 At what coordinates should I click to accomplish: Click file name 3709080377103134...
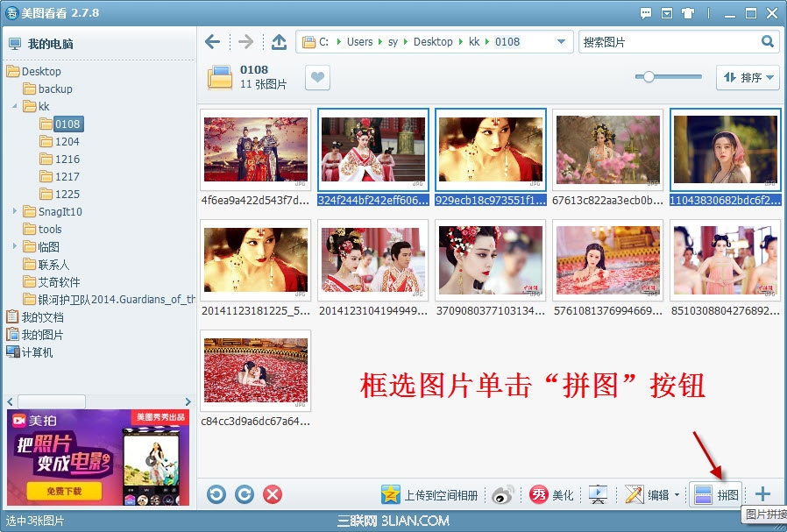491,310
